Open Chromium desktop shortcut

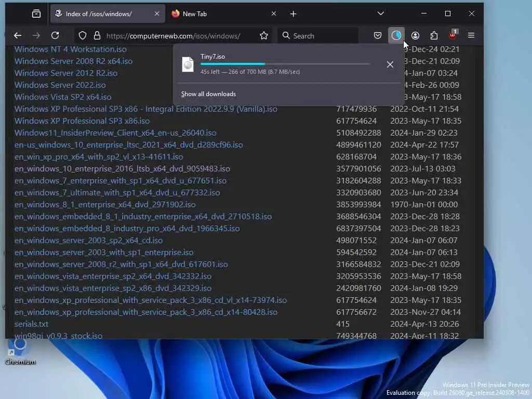pos(20,351)
